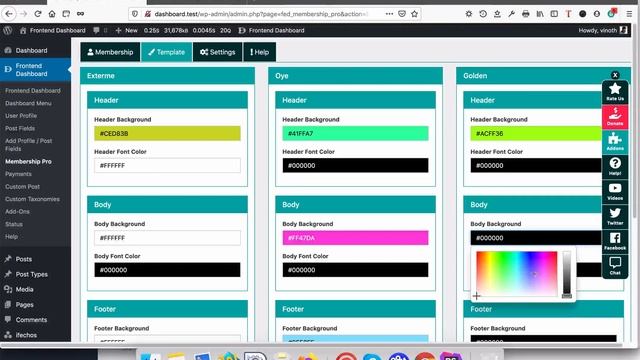
Task: Open Media in the admin sidebar
Action: coord(24,289)
